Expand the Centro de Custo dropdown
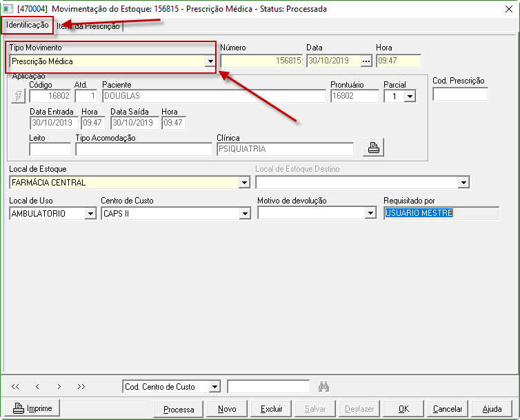520x420 pixels. click(x=245, y=214)
